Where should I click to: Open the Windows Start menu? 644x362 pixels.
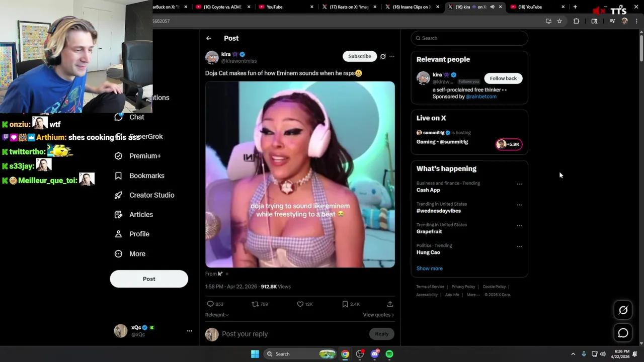tap(255, 354)
